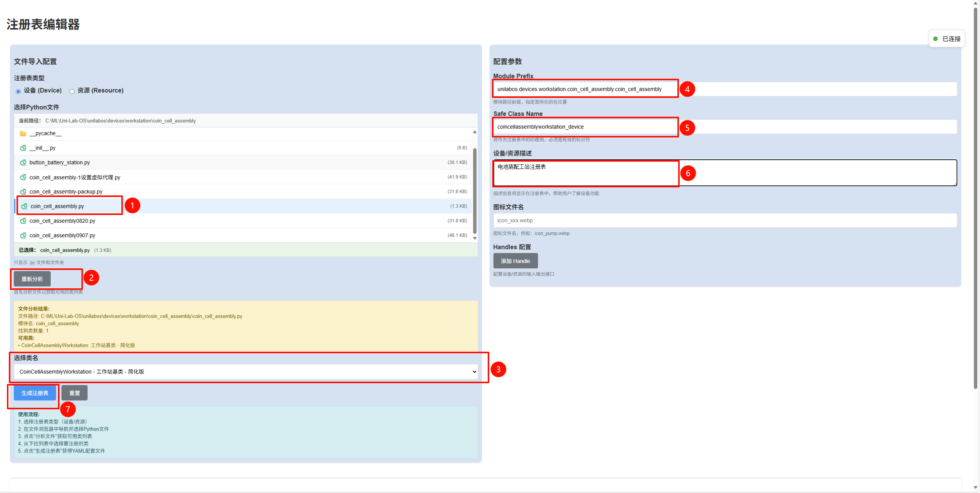Click the 添加 Handle button
This screenshot has height=493, width=980.
515,261
